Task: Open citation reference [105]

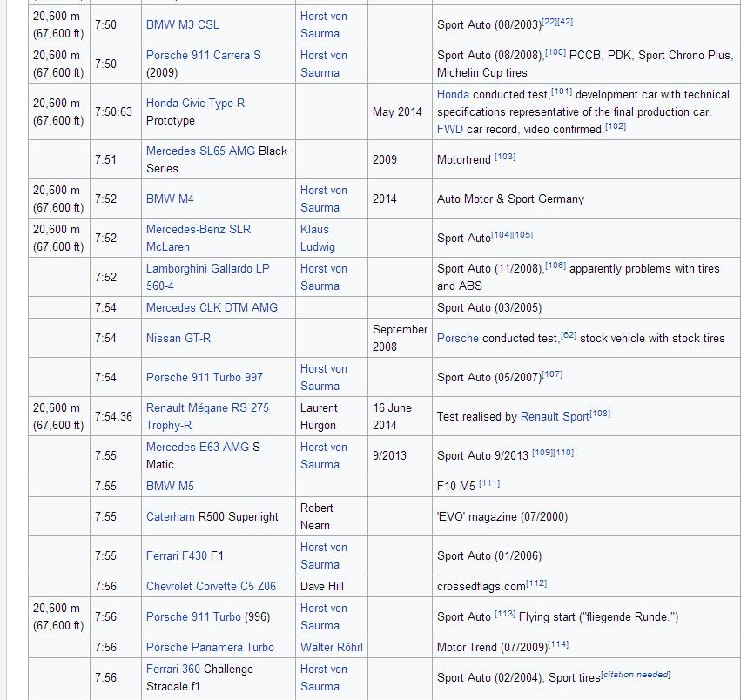Action: pos(522,235)
